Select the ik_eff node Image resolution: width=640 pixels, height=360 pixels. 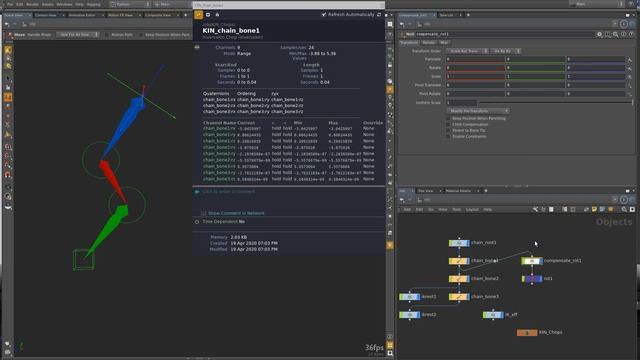493,315
